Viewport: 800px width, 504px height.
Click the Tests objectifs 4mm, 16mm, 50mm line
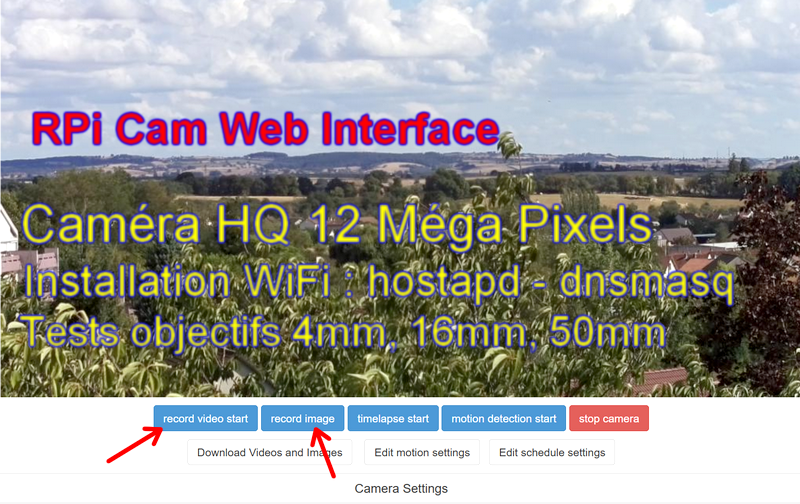pos(343,333)
